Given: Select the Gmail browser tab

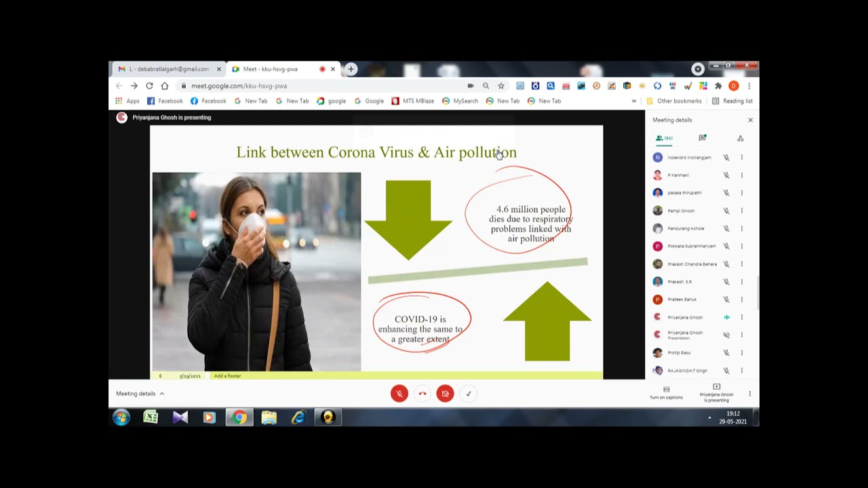Looking at the screenshot, I should click(170, 69).
